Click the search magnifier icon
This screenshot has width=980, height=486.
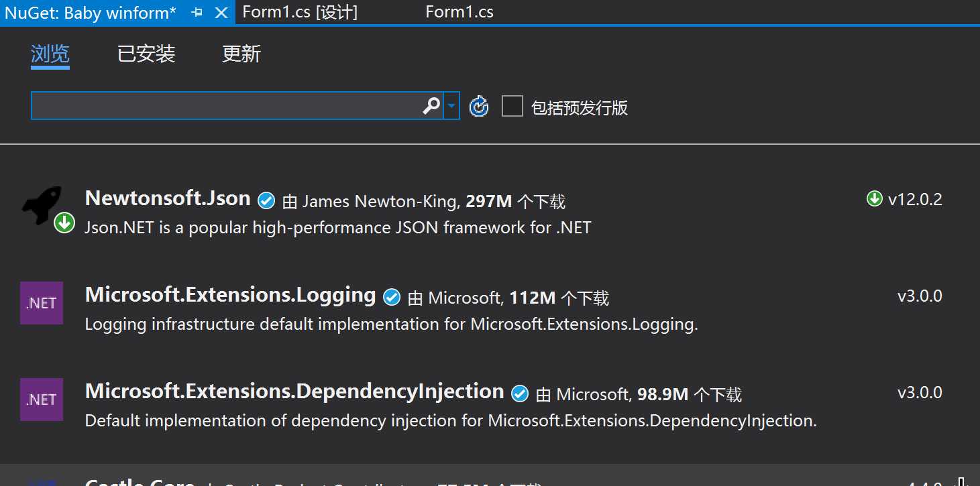431,105
